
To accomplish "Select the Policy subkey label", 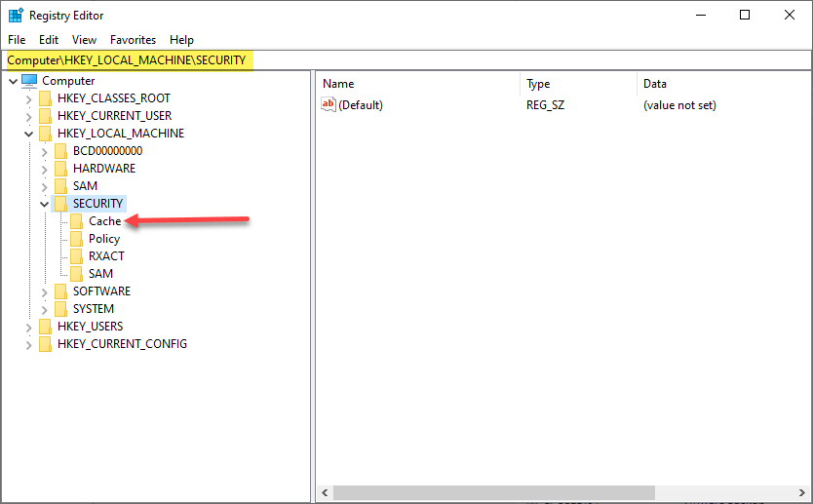I will click(x=104, y=239).
